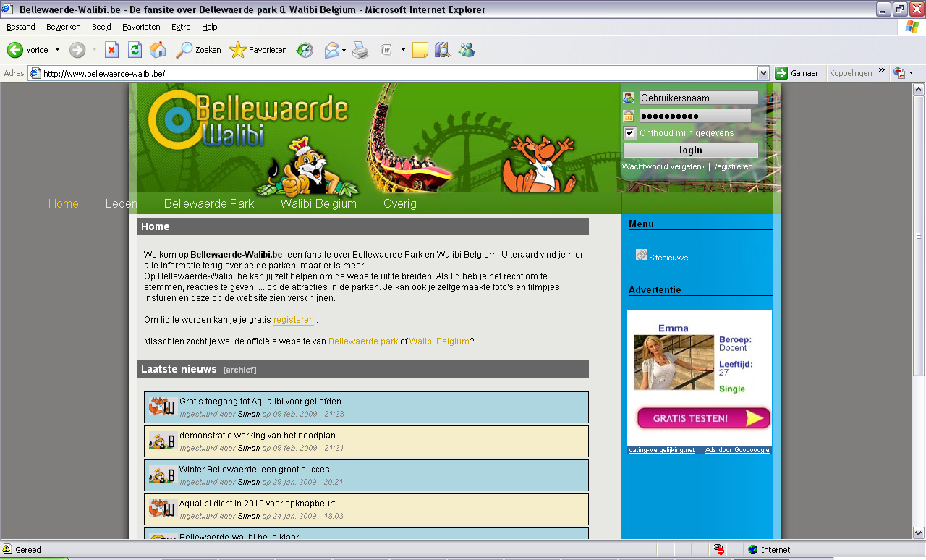Open official Walibi Belgium website link

point(440,341)
